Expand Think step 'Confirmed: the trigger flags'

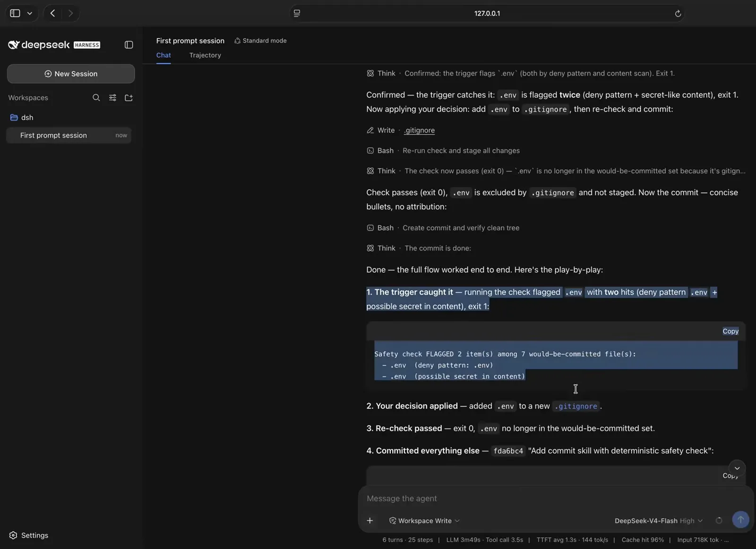(520, 73)
